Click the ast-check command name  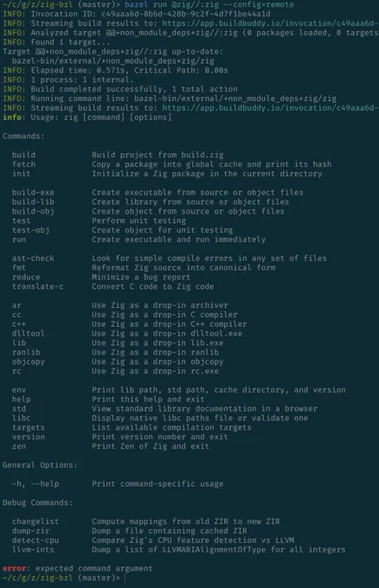pos(33,259)
